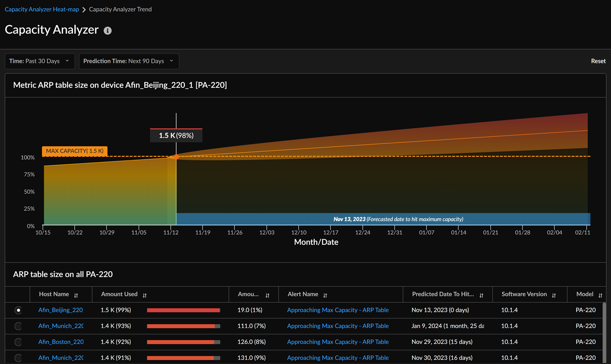Sort by Amount Used column icon

click(x=145, y=295)
